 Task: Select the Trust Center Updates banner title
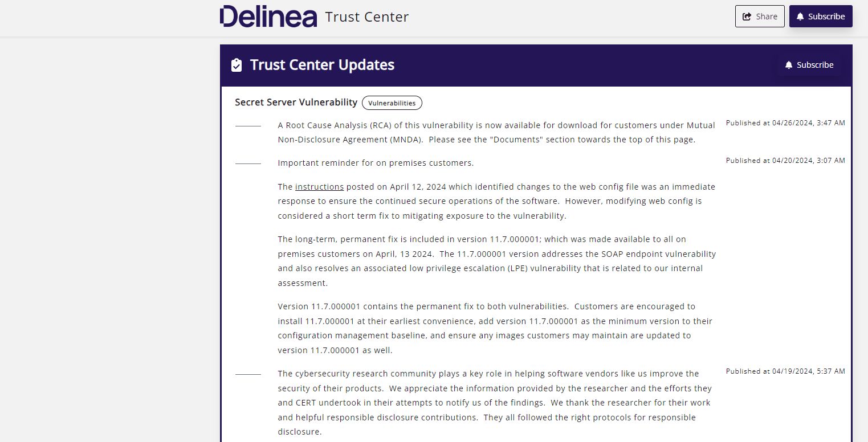coord(323,65)
